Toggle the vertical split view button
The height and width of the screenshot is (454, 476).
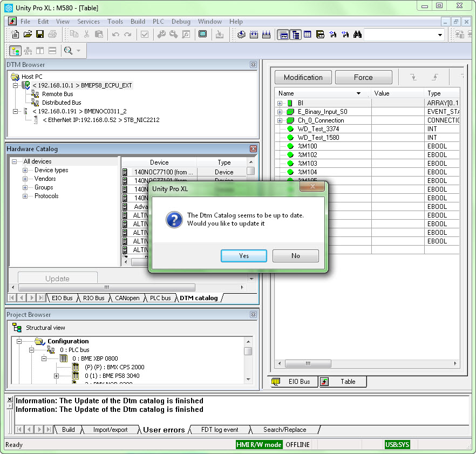pos(40,50)
